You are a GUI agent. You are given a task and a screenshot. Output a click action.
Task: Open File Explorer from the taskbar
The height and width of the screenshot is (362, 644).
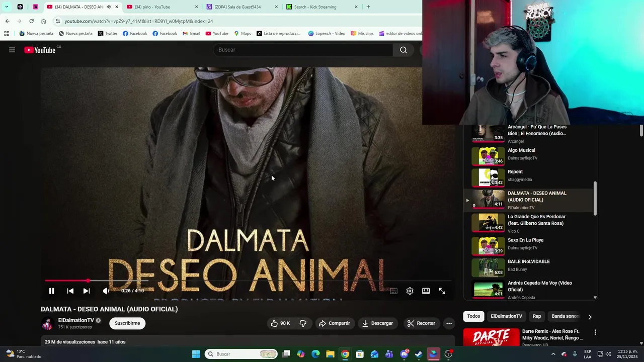click(331, 354)
